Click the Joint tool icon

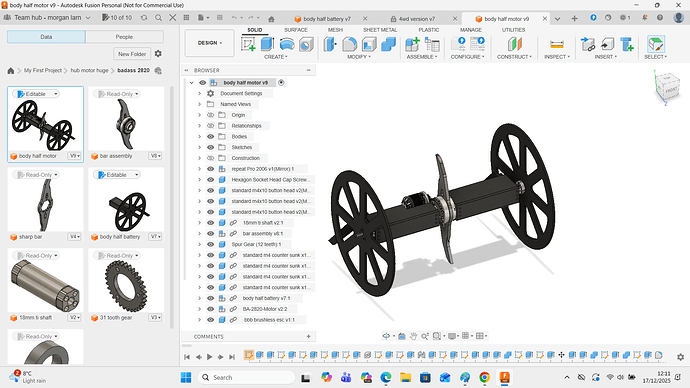[432, 44]
